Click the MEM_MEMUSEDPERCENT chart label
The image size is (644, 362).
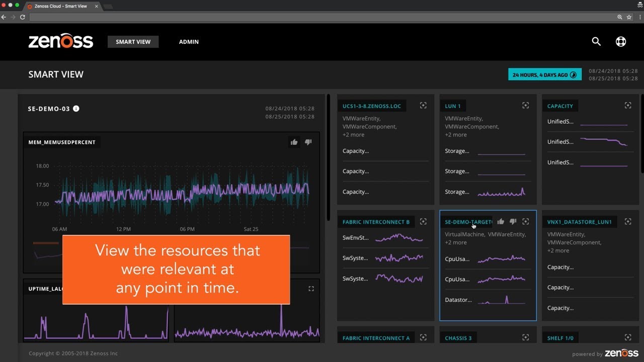tap(62, 142)
